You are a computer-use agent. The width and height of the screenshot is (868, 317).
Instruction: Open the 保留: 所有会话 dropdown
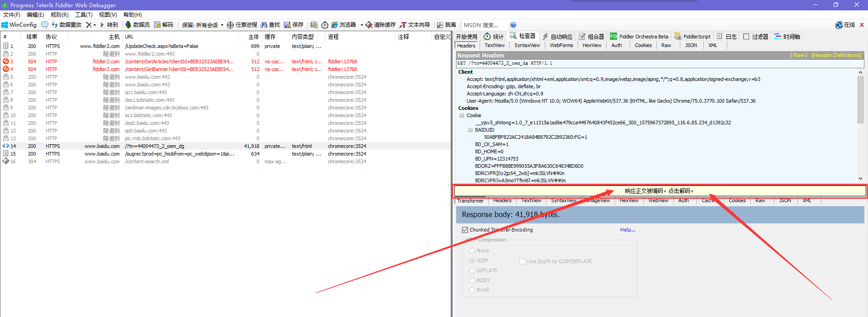[203, 25]
